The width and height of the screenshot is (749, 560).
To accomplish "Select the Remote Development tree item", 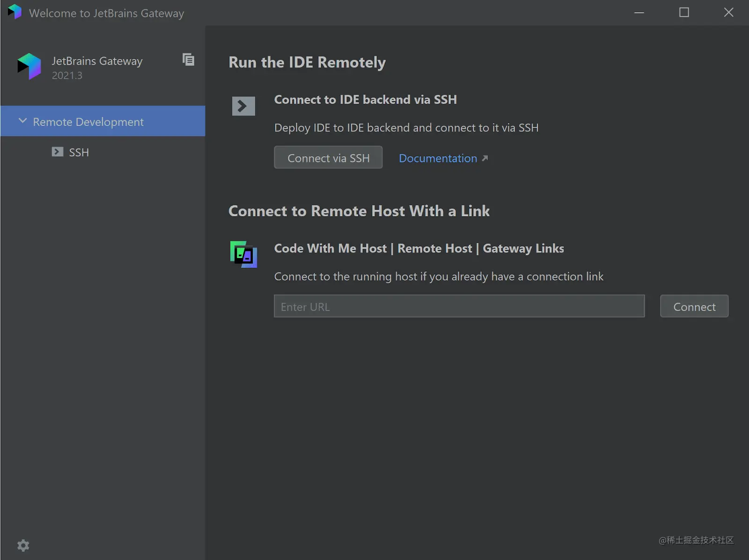I will click(103, 121).
